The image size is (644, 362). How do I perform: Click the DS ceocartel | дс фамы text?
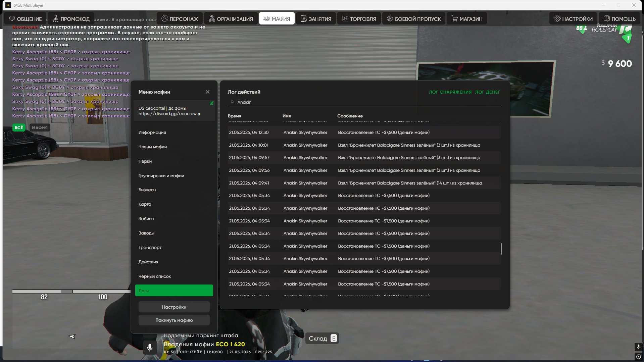[162, 108]
